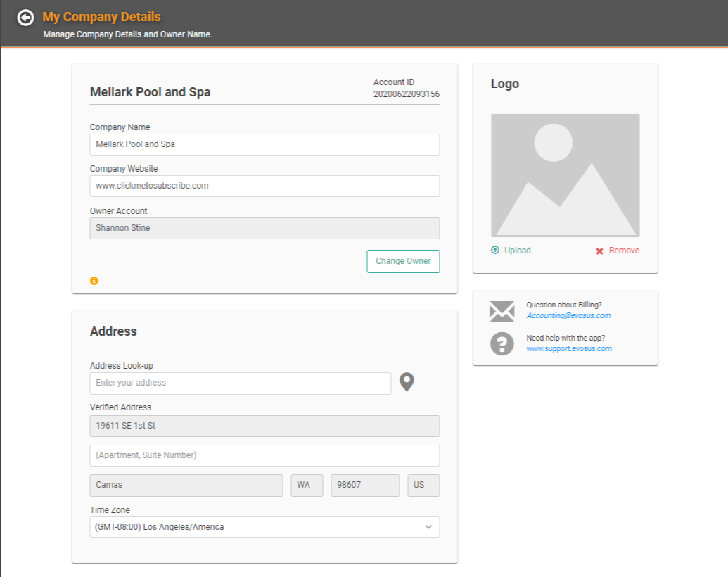Click the Upload arrow icon
Viewport: 728px width, 577px height.
[x=495, y=250]
